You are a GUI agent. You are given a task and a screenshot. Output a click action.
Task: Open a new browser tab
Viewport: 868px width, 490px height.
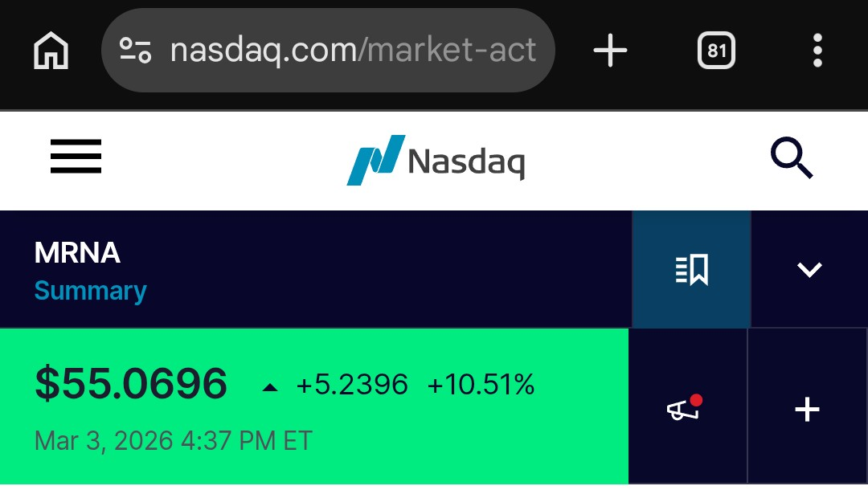(610, 51)
